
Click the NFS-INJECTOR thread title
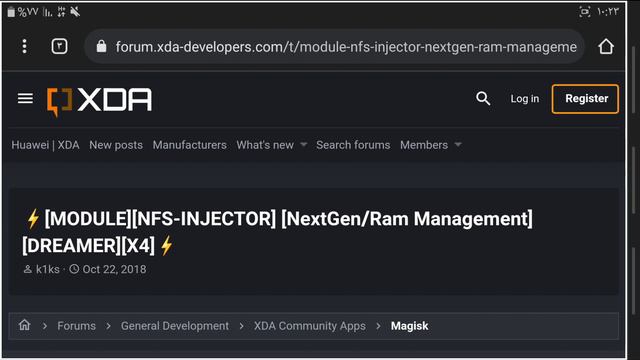click(278, 232)
